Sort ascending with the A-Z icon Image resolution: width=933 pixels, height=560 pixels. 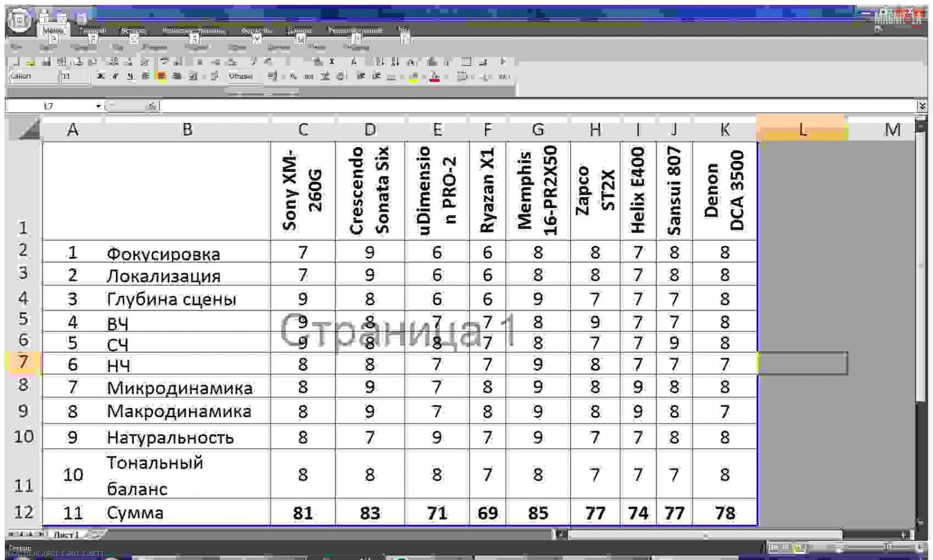[380, 62]
